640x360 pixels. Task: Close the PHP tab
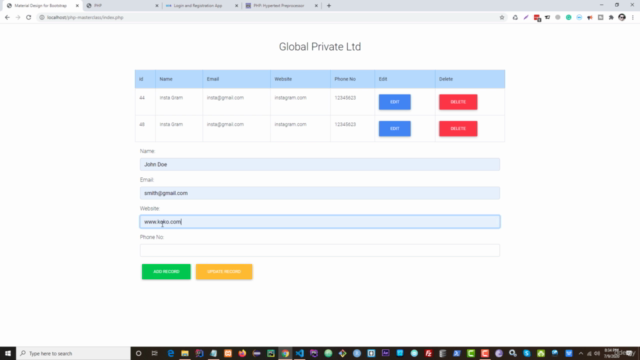click(x=157, y=6)
